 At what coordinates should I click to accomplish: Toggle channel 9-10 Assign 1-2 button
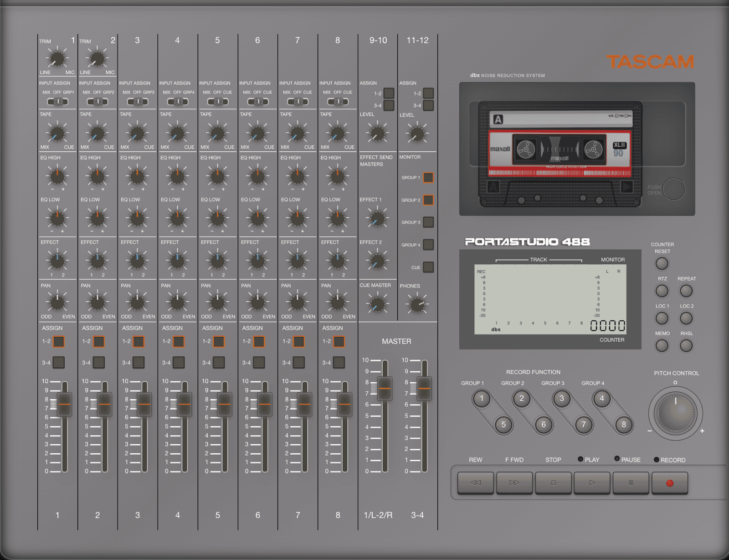tap(389, 93)
